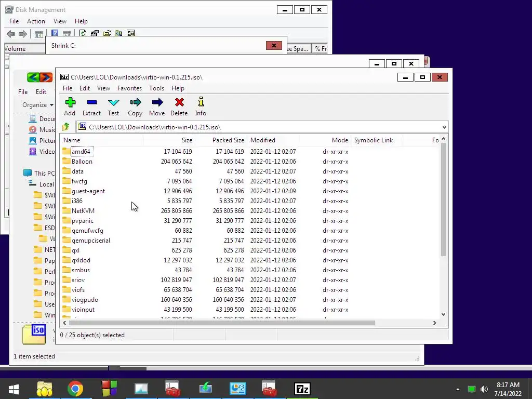Open 7-Zip taskbar icon
The height and width of the screenshot is (399, 532).
pyautogui.click(x=302, y=389)
